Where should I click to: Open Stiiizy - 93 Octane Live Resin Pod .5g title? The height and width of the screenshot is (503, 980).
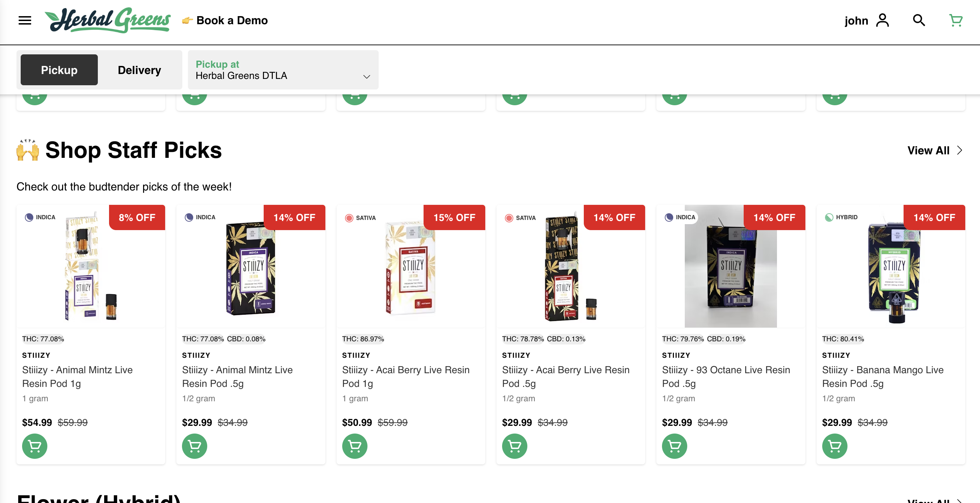(x=726, y=377)
